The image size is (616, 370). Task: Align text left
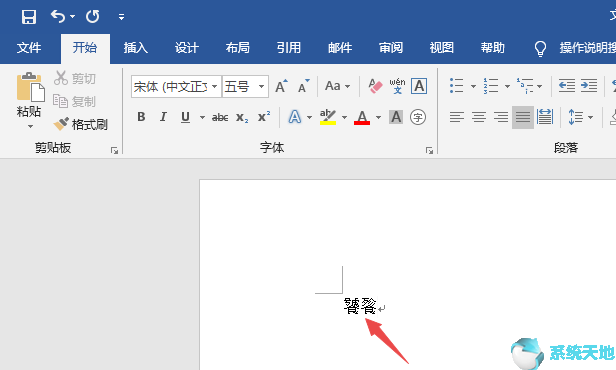coord(457,117)
